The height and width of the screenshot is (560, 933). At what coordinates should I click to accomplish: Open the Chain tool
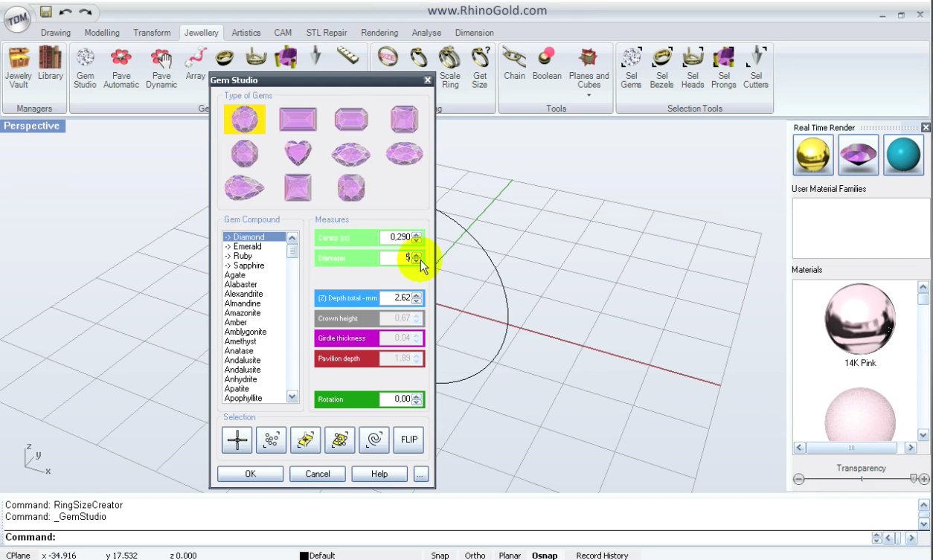coord(514,64)
